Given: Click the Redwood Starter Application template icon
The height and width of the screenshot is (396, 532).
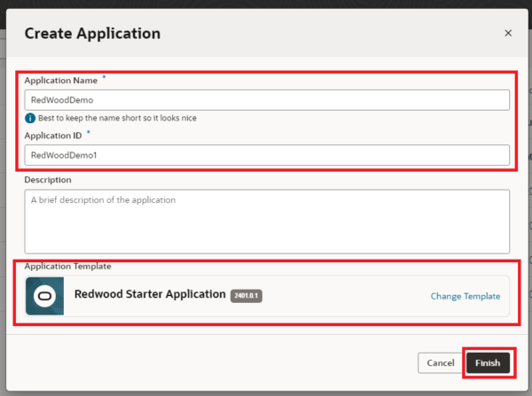Looking at the screenshot, I should click(45, 296).
